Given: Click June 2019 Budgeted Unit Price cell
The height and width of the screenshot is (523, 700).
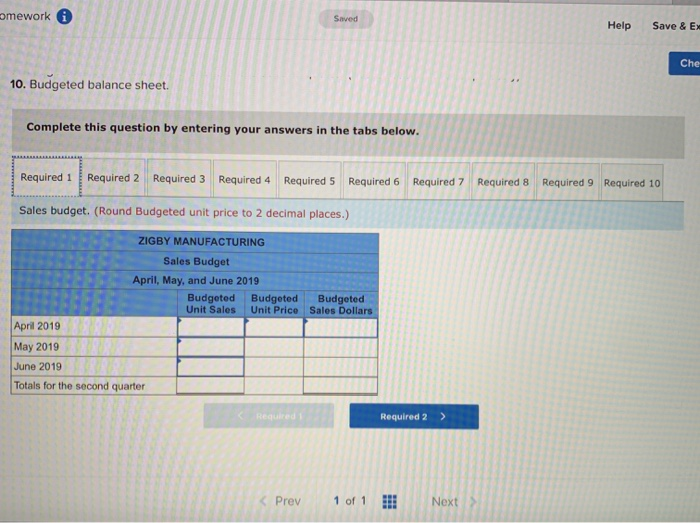Looking at the screenshot, I should point(274,367).
